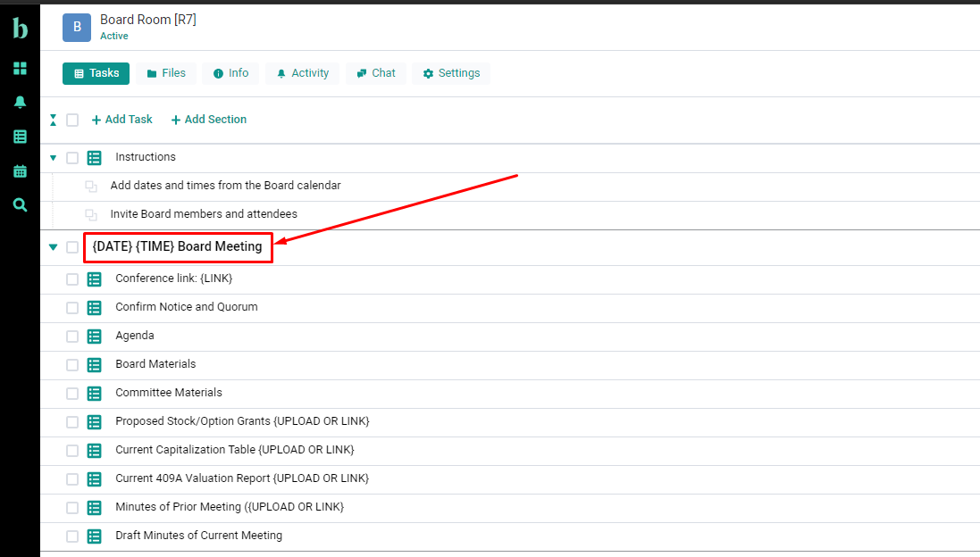The image size is (980, 557).
Task: Open the task list icon in sidebar
Action: (20, 137)
